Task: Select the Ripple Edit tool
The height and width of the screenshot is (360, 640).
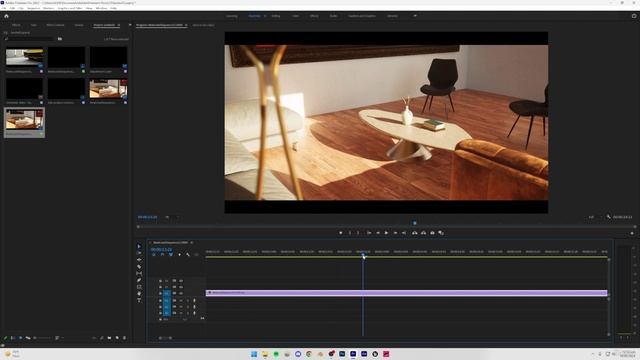Action: (139, 260)
